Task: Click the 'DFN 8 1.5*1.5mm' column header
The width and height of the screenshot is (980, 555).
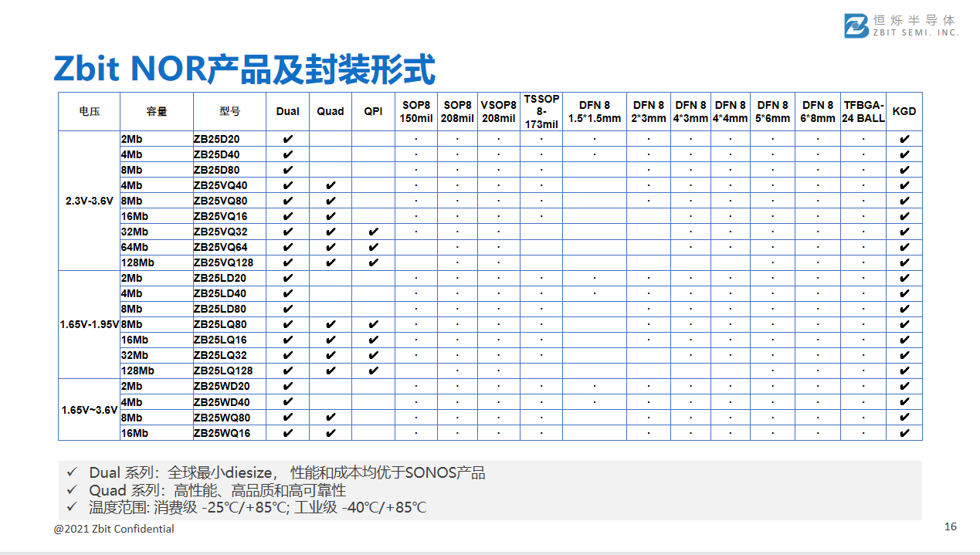Action: (x=595, y=111)
